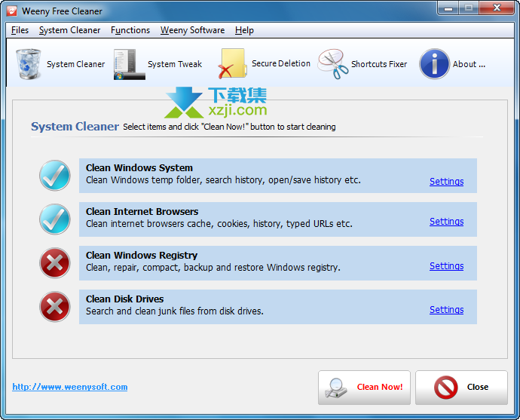Click the Weeny Free Cleaner title bar icon
This screenshot has height=420, width=520.
tap(11, 11)
